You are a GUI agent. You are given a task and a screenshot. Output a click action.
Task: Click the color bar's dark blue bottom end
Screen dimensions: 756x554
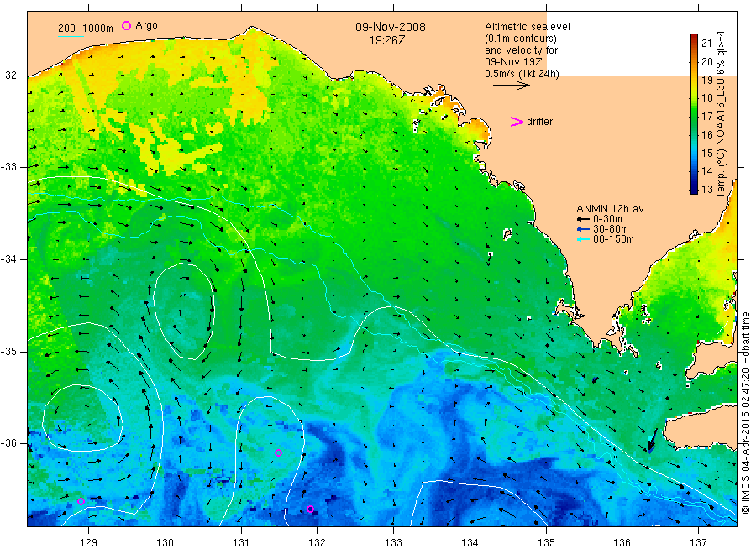694,190
